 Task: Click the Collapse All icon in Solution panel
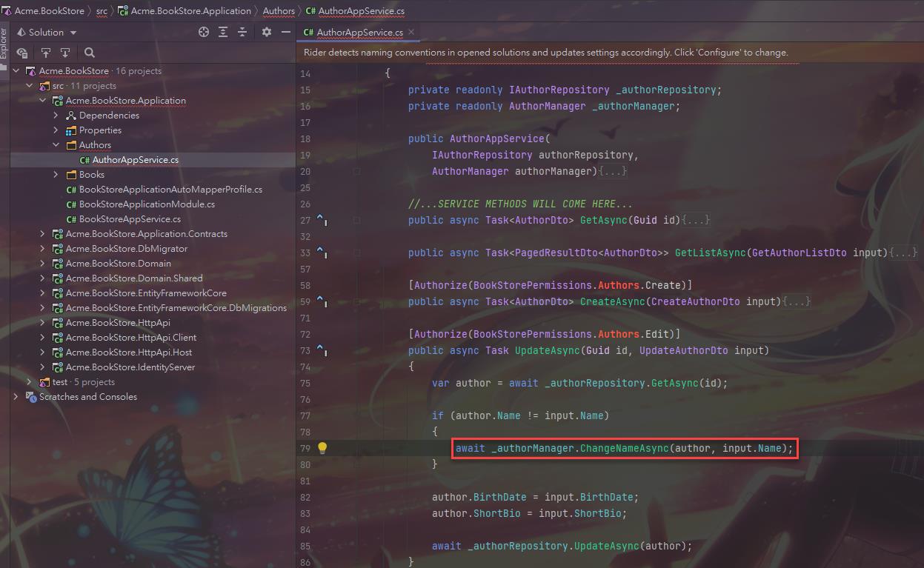point(242,33)
